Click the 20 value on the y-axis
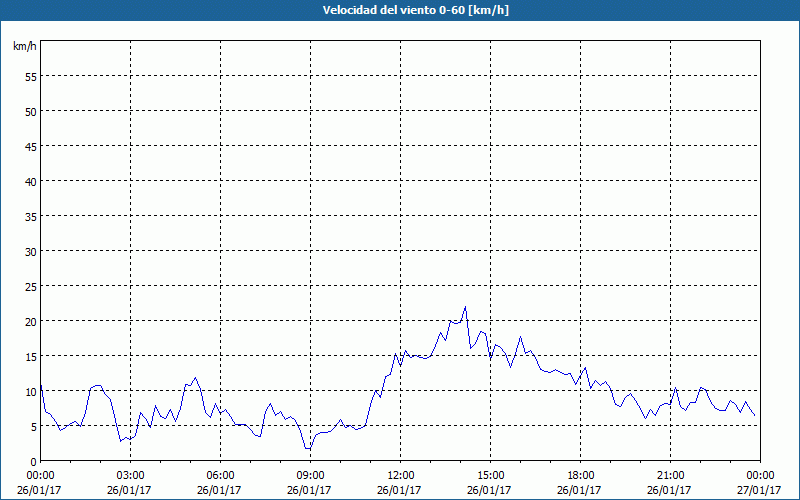 (x=31, y=321)
